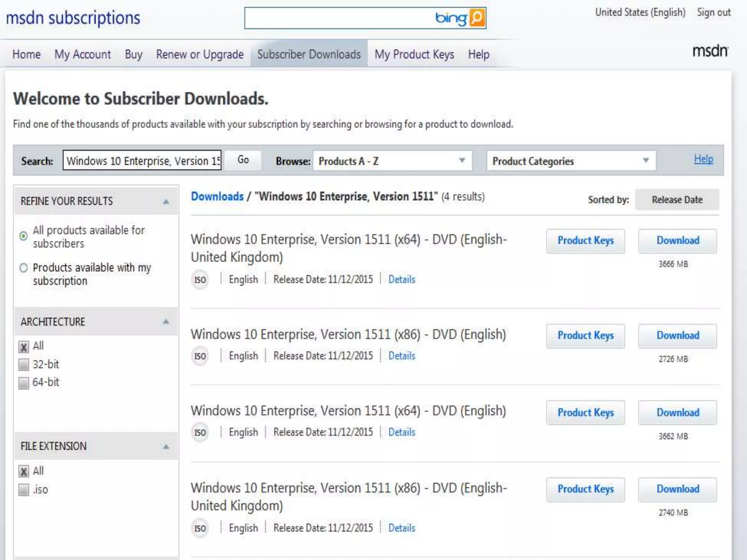
Task: Click the ISO icon for x64 English-United Kingdom
Action: point(200,280)
